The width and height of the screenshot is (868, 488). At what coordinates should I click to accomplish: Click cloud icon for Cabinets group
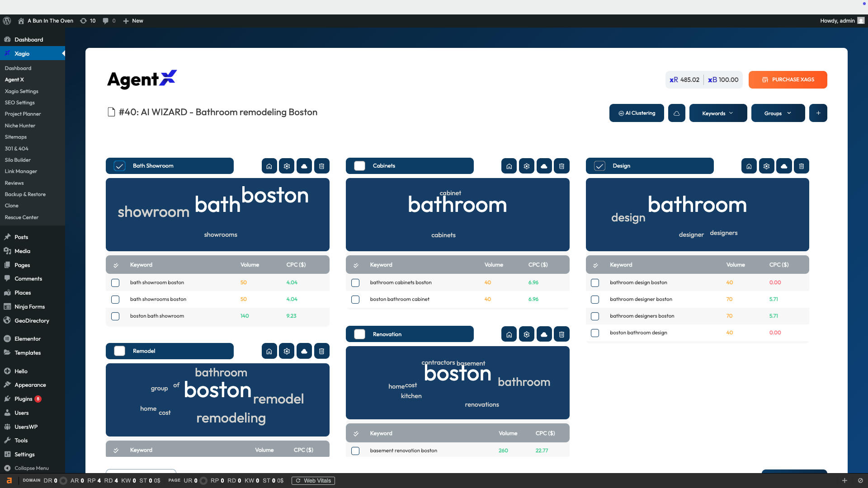pyautogui.click(x=544, y=166)
